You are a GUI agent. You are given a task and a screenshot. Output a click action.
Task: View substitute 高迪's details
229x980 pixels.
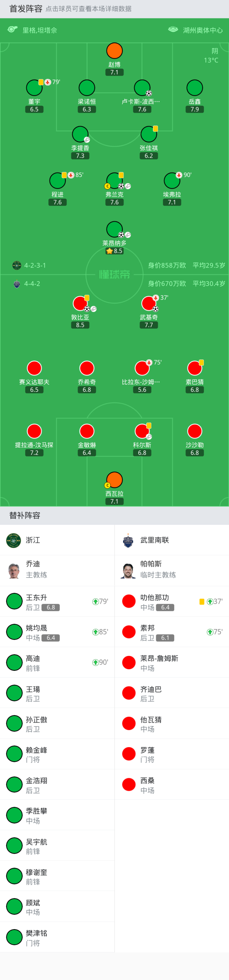coord(57,663)
